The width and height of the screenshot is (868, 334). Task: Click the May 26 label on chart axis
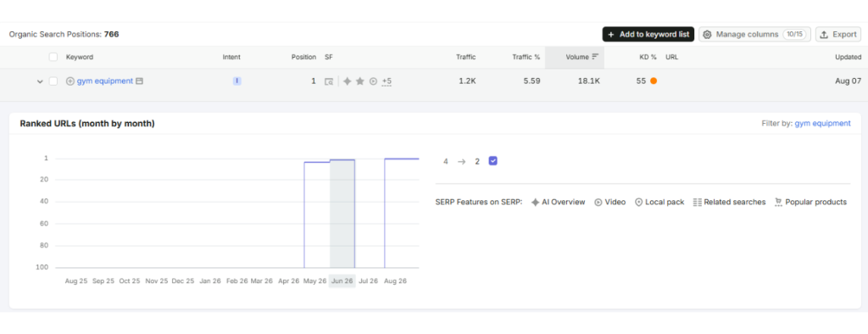click(314, 281)
